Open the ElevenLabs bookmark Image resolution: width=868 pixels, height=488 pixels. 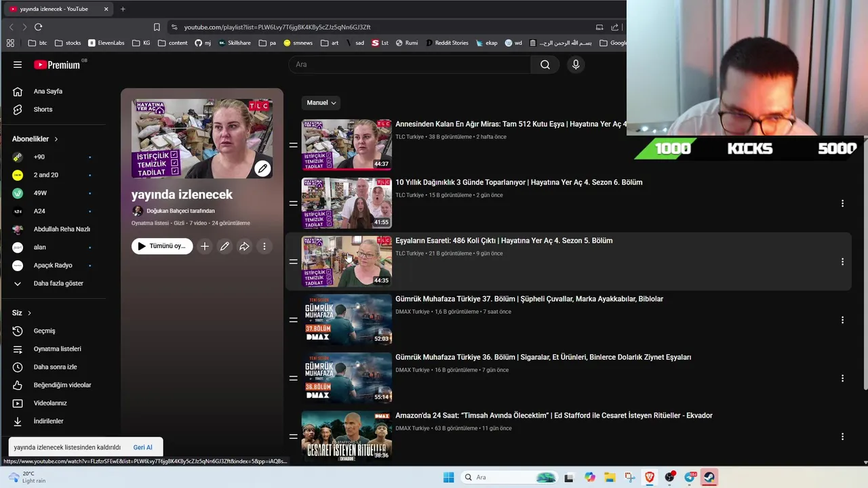106,43
